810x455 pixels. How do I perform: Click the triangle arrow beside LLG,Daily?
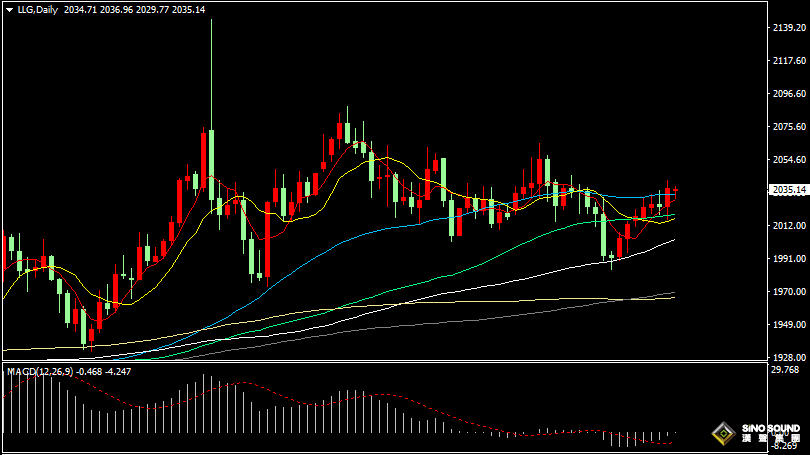(x=8, y=9)
